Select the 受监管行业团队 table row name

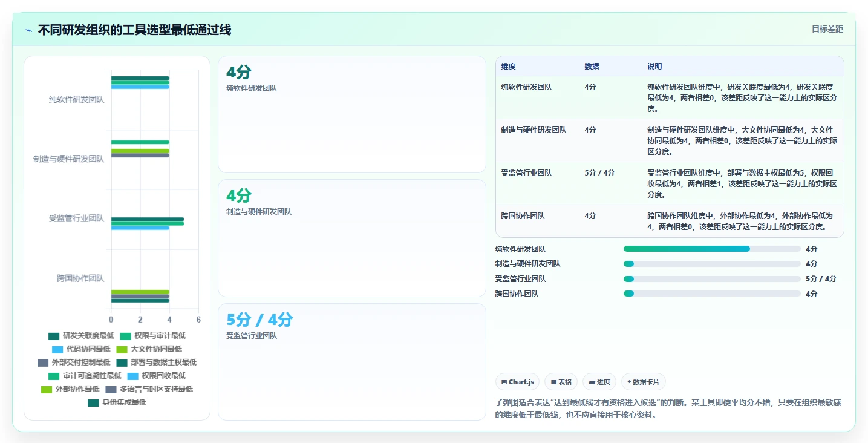tap(527, 173)
